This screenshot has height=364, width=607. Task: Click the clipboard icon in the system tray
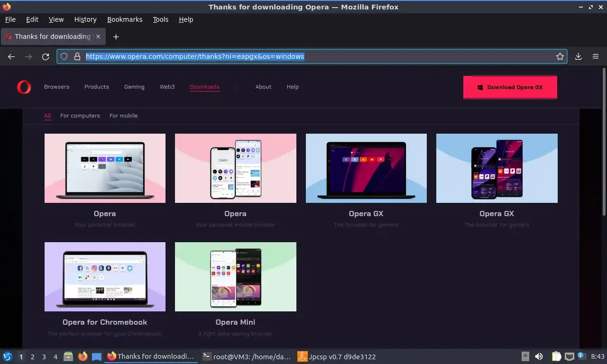556,356
